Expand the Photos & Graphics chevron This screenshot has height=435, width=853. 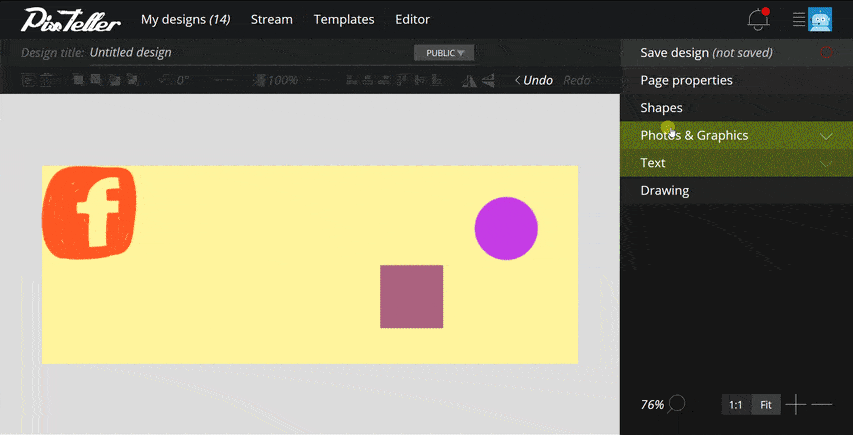click(x=826, y=135)
